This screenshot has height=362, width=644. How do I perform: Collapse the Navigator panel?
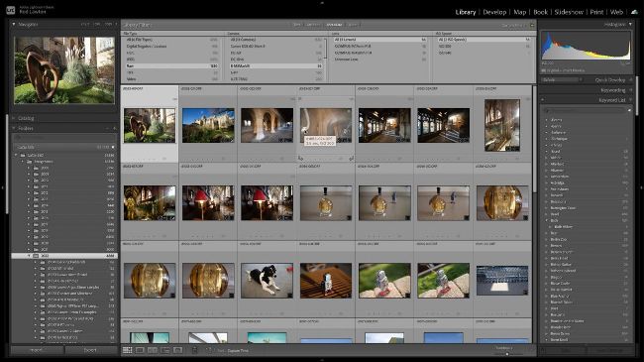[x=14, y=25]
